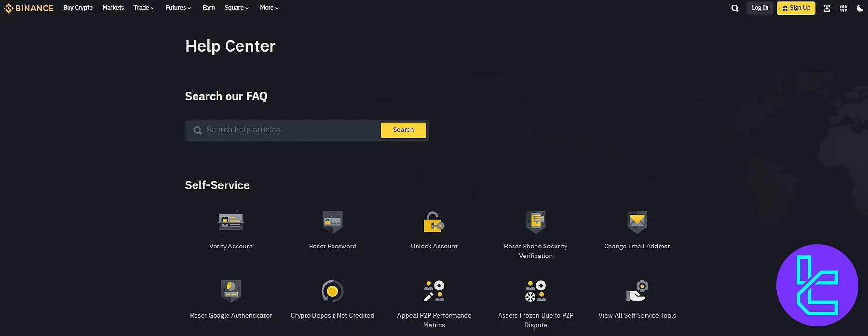Go to the Markets menu item
This screenshot has width=868, height=336.
coord(113,8)
